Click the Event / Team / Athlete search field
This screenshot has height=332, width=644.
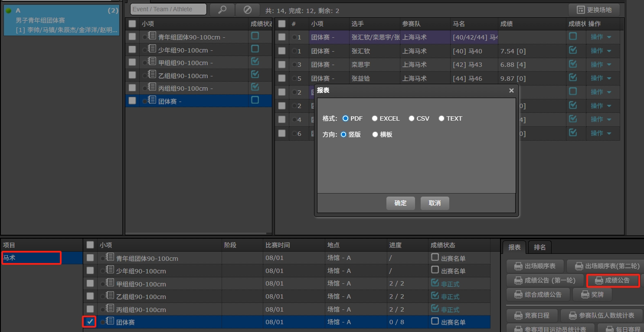click(168, 9)
